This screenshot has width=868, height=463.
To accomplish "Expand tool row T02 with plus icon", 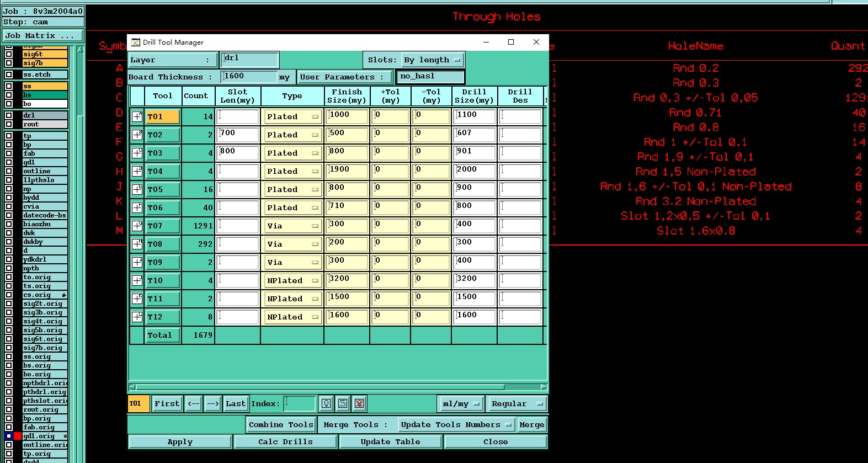I will point(137,135).
